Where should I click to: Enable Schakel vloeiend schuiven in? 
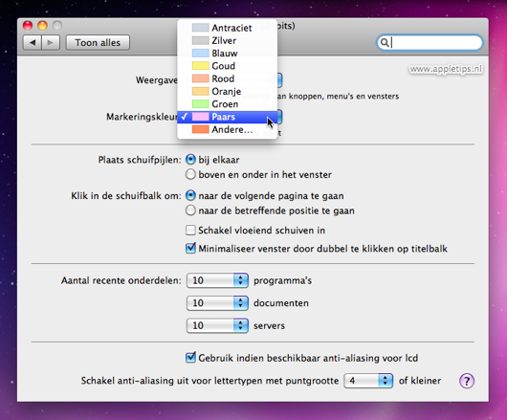tap(190, 231)
